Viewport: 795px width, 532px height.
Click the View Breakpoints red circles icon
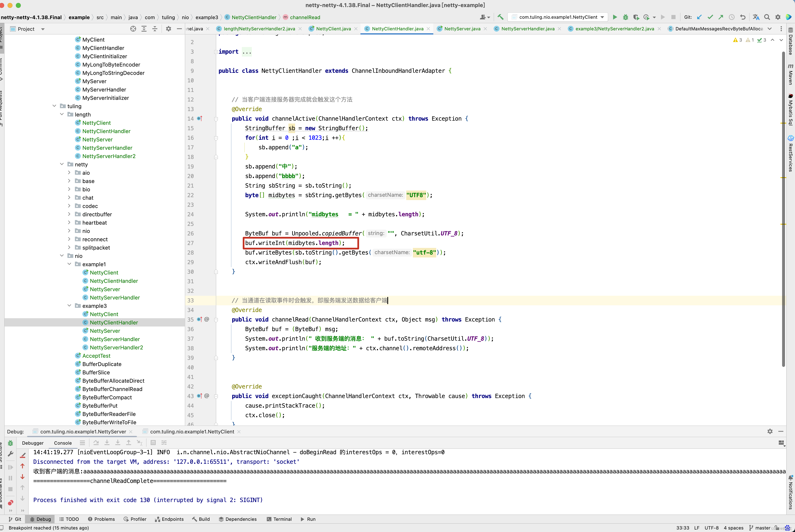[11, 502]
